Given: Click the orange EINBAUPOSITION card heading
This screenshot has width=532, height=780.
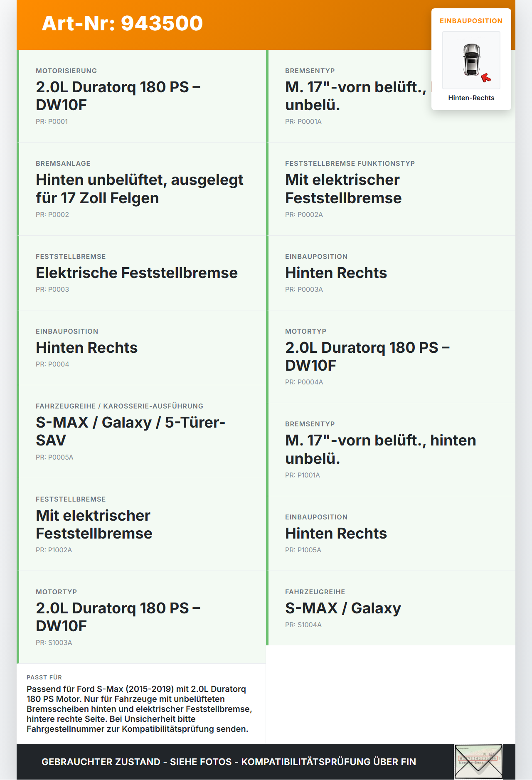Looking at the screenshot, I should pyautogui.click(x=471, y=21).
